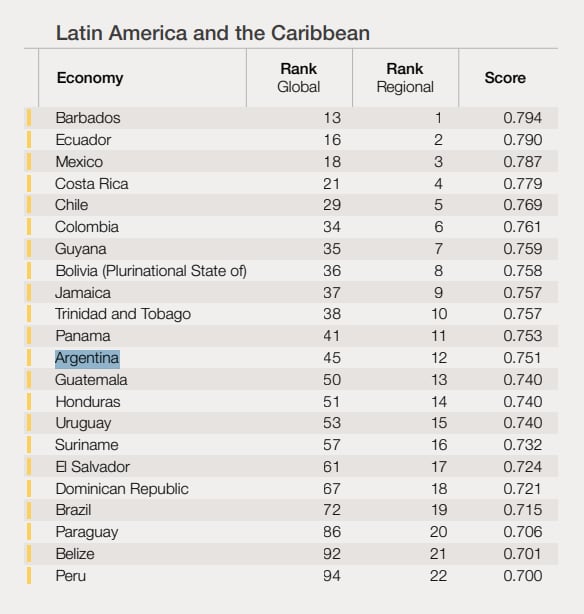584x614 pixels.
Task: Click the Latin America and the Caribbean title
Action: click(x=213, y=33)
